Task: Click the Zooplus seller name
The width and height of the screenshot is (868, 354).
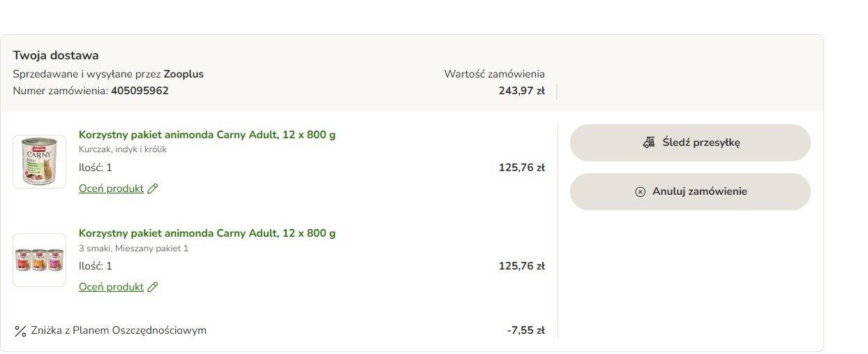Action: pyautogui.click(x=184, y=74)
